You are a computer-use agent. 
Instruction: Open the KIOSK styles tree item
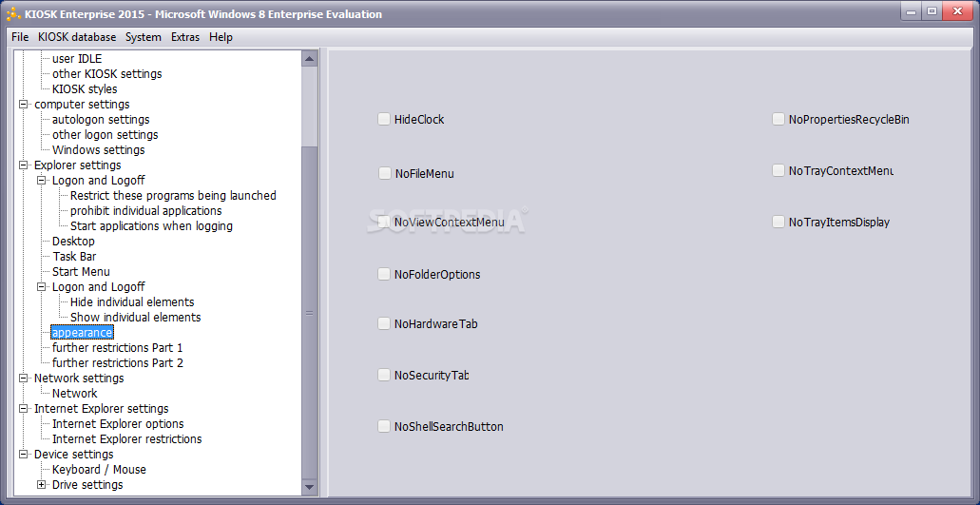pyautogui.click(x=85, y=88)
